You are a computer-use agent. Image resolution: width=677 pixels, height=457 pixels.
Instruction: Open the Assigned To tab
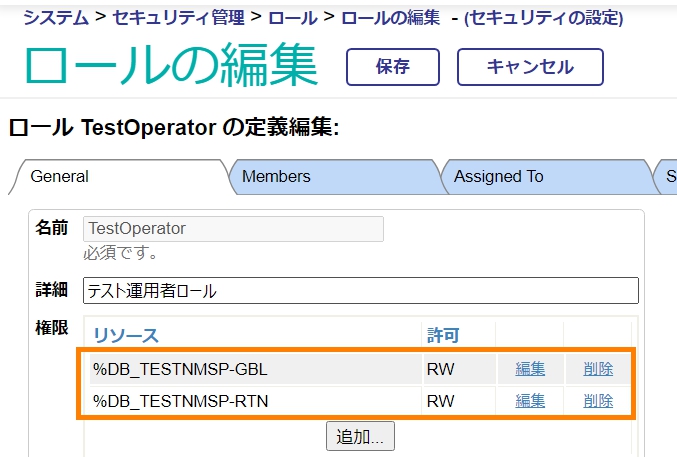coord(498,177)
